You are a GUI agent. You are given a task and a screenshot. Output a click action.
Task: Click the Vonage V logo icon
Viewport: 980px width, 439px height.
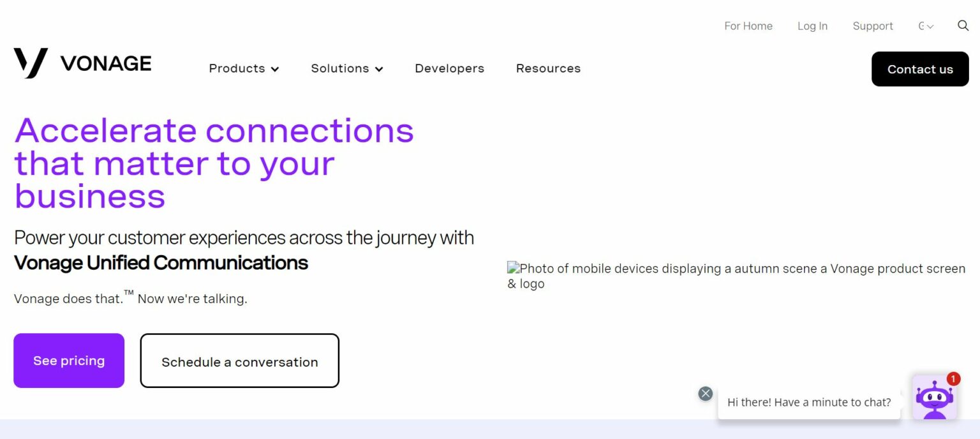31,63
